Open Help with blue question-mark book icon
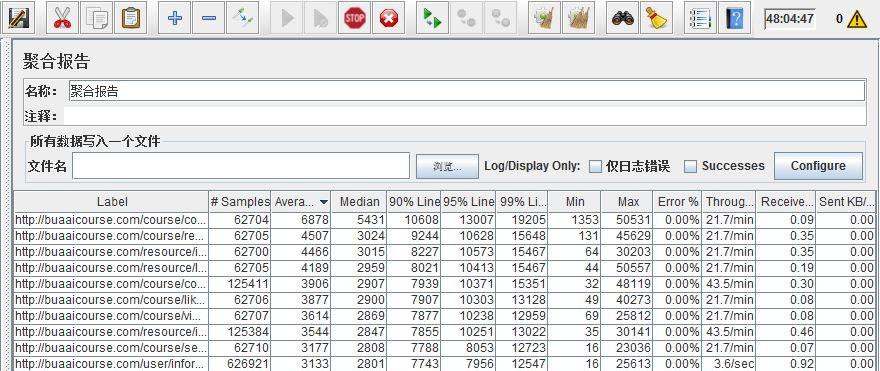Image resolution: width=880 pixels, height=371 pixels. point(734,17)
